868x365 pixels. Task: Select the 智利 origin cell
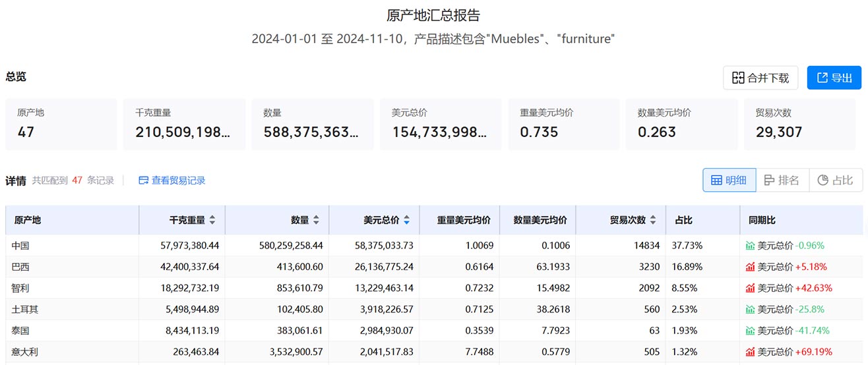73,288
